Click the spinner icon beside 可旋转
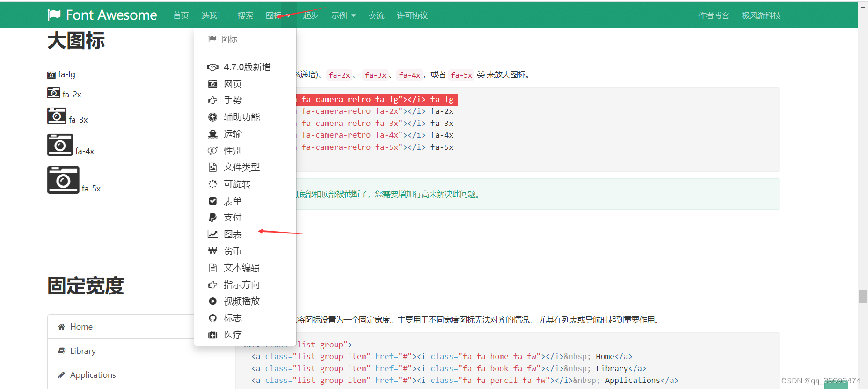 point(212,184)
